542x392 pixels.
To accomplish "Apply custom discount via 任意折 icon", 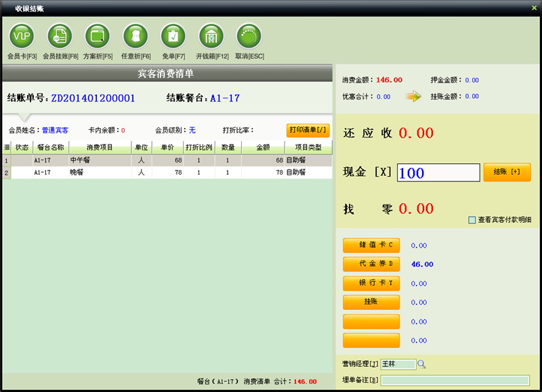I will click(x=135, y=36).
